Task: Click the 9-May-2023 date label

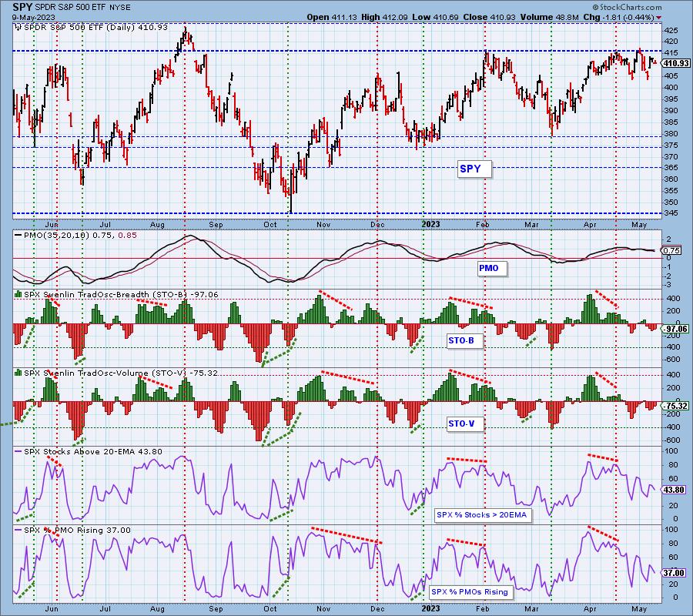Action: point(34,17)
